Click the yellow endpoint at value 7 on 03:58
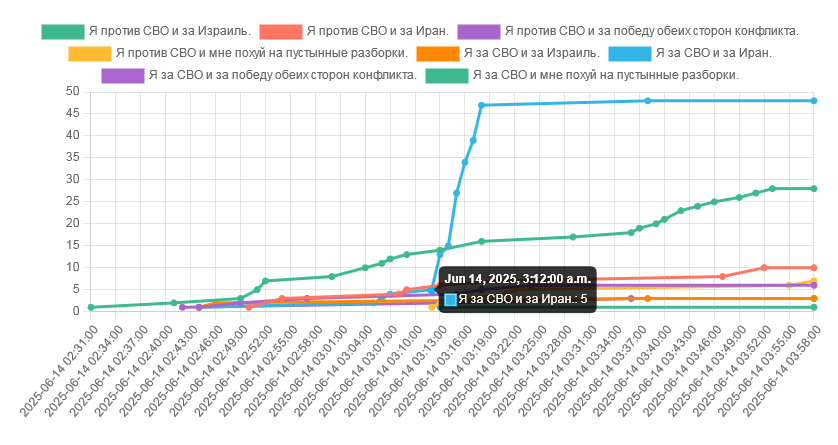Image resolution: width=838 pixels, height=445 pixels. [x=814, y=281]
